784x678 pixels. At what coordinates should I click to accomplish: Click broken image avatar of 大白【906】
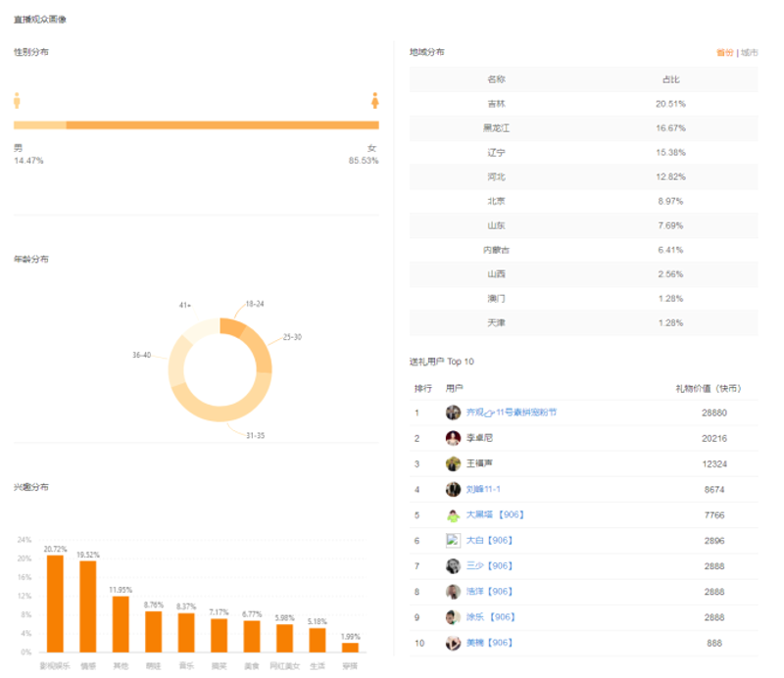(x=453, y=541)
